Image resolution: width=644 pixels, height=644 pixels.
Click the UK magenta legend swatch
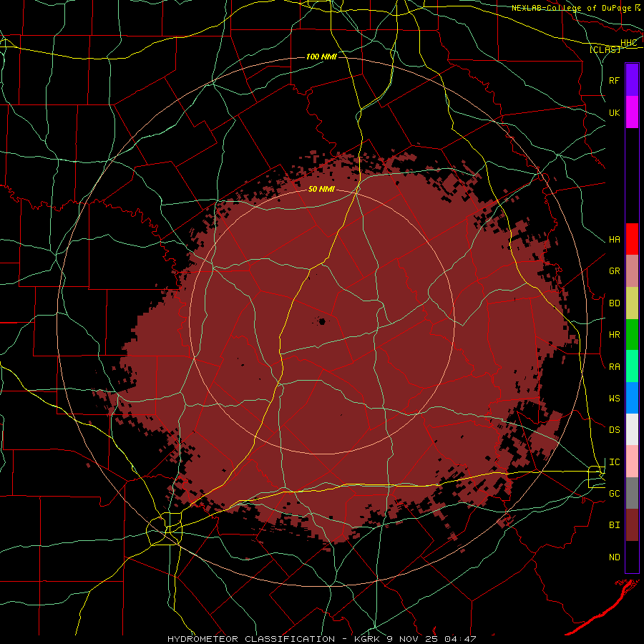pos(632,112)
